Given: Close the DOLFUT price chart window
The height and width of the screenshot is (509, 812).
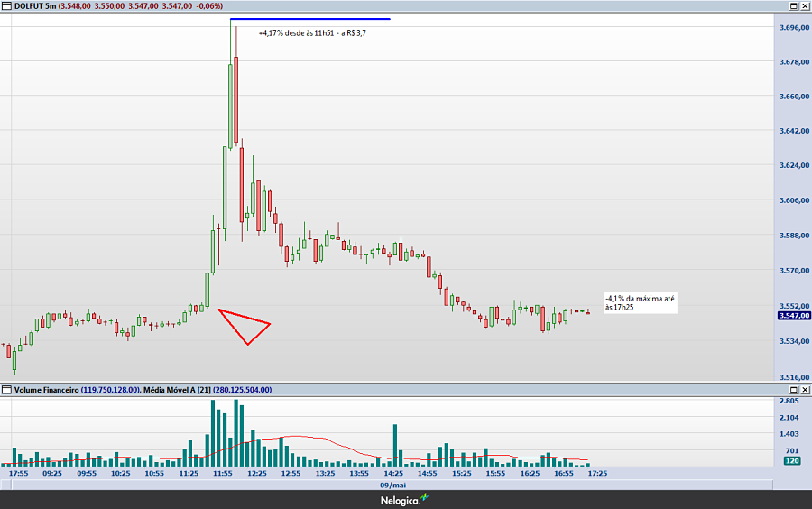Looking at the screenshot, I should [805, 6].
